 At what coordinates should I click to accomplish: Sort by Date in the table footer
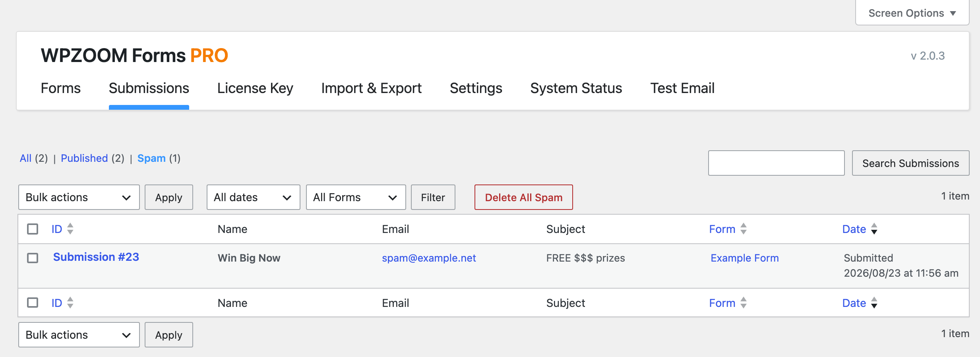tap(854, 303)
